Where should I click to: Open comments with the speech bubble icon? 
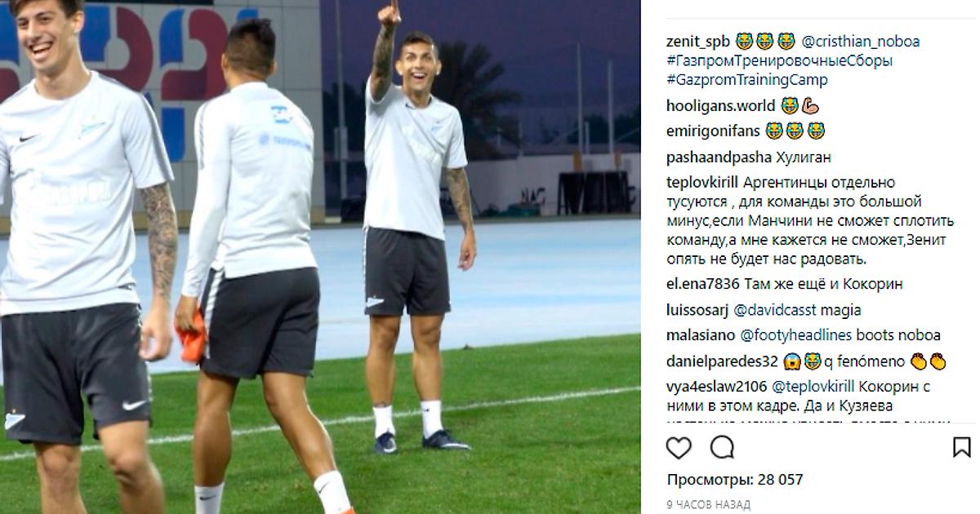tap(722, 448)
